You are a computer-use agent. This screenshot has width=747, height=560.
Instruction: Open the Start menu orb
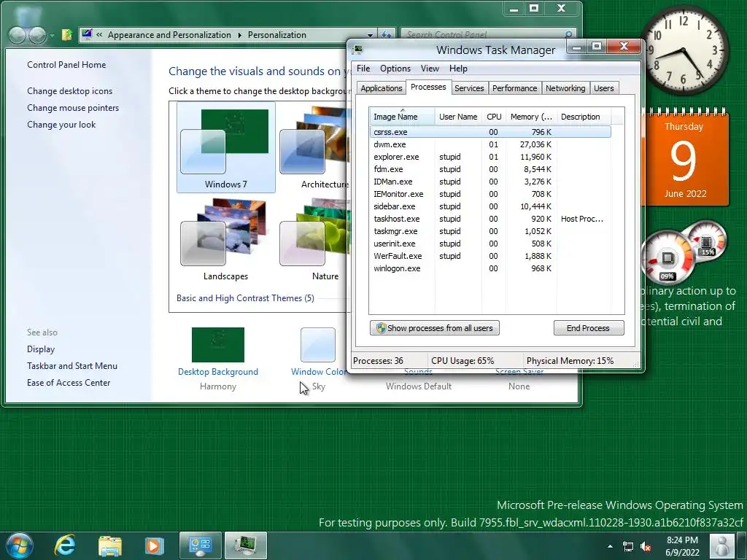pos(20,545)
